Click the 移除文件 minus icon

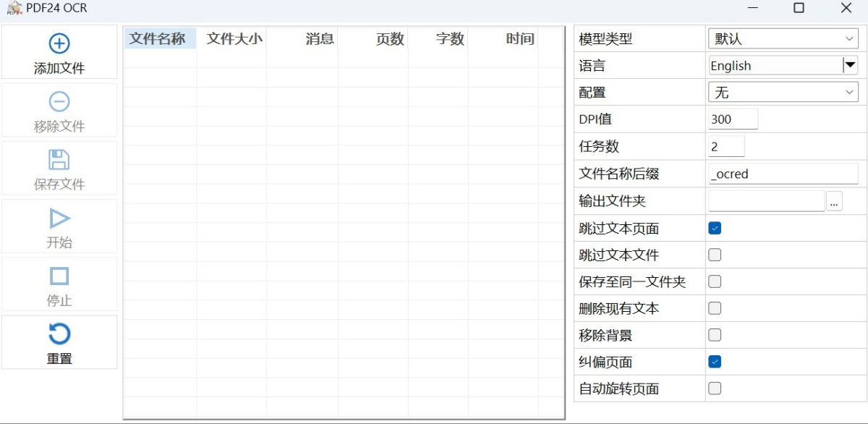[59, 101]
